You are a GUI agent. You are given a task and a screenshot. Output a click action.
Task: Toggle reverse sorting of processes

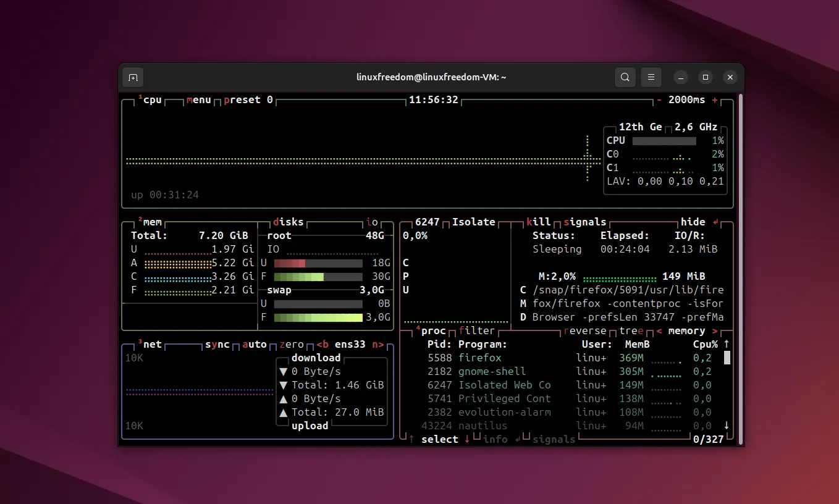(584, 331)
